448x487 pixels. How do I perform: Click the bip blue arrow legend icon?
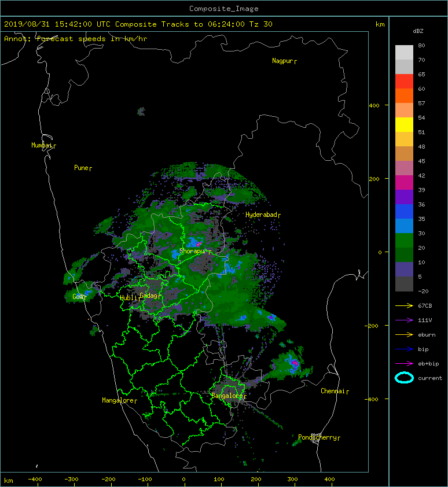pos(404,349)
